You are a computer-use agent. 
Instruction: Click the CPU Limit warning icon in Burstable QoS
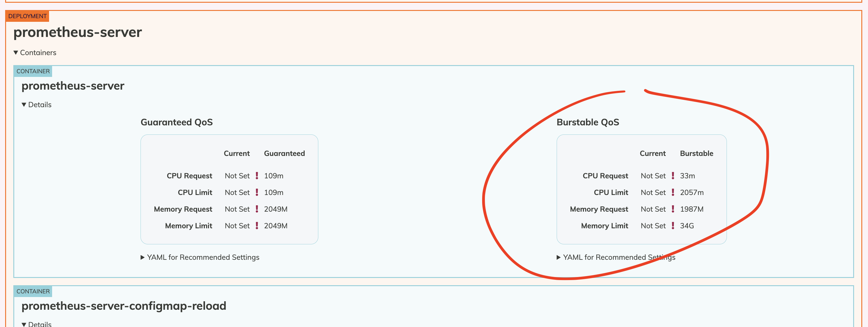tap(673, 192)
